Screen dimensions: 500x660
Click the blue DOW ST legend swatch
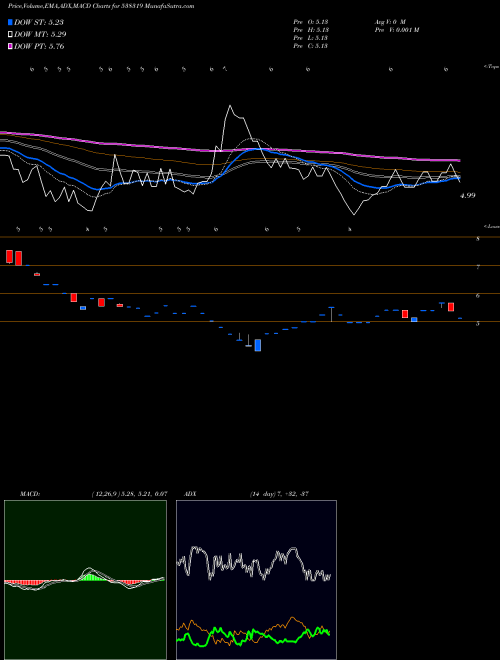11,22
